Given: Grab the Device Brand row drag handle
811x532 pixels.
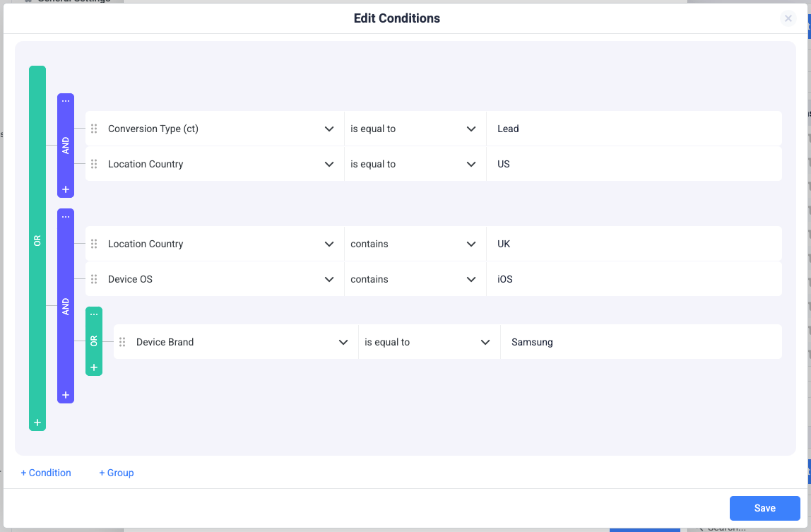Looking at the screenshot, I should 123,342.
